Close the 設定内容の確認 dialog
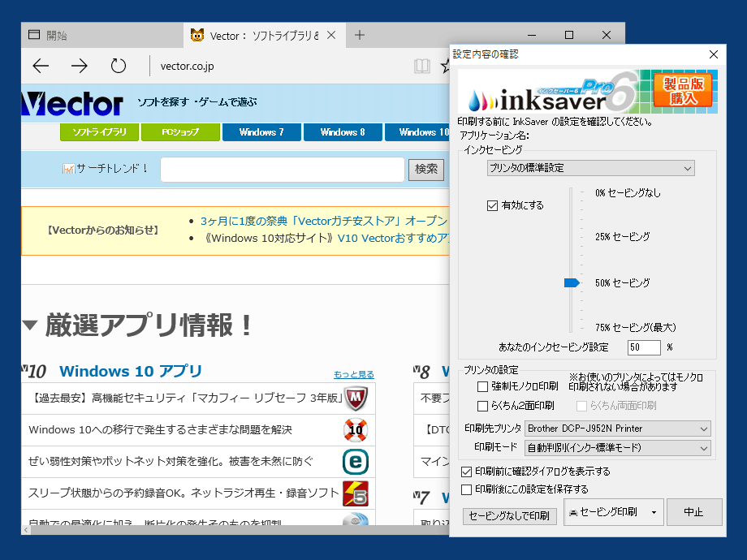747x560 pixels. (x=713, y=54)
